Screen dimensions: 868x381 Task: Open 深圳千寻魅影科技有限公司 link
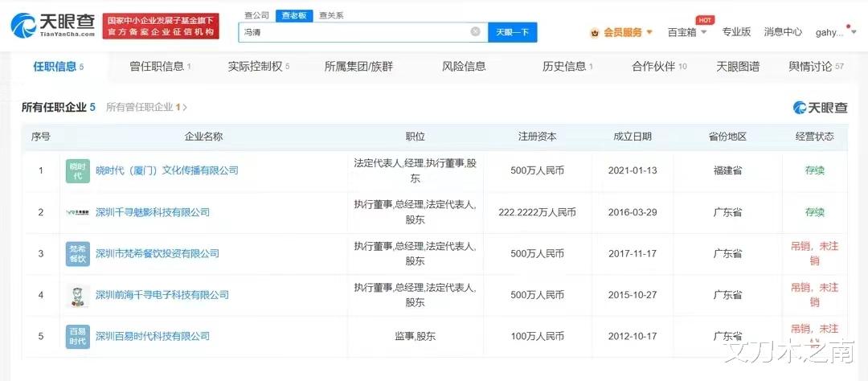[x=152, y=212]
